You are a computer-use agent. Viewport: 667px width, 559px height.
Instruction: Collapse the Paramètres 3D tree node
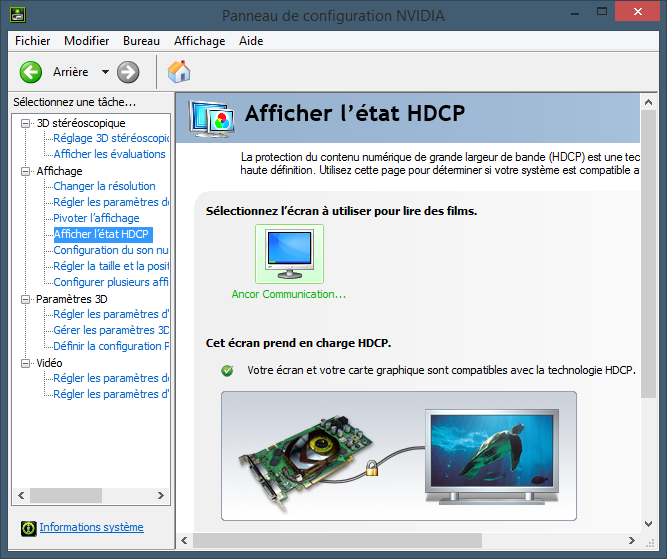point(26,299)
